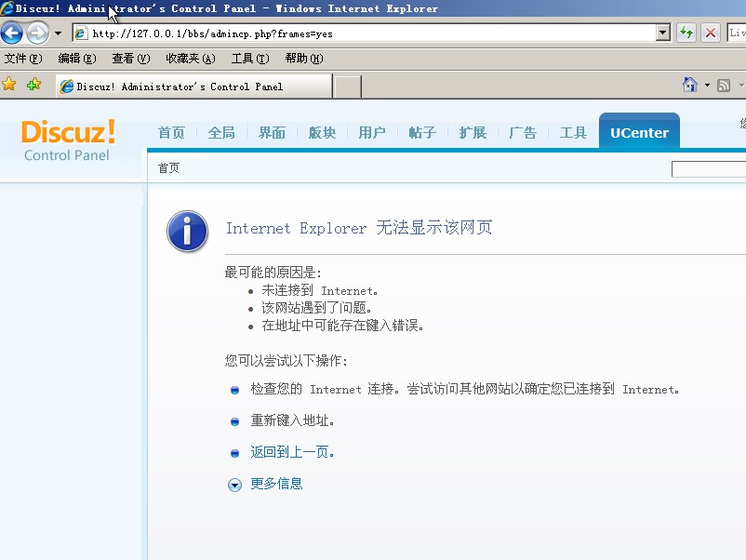Open the 工具(T) menu
The width and height of the screenshot is (746, 560).
(x=249, y=59)
